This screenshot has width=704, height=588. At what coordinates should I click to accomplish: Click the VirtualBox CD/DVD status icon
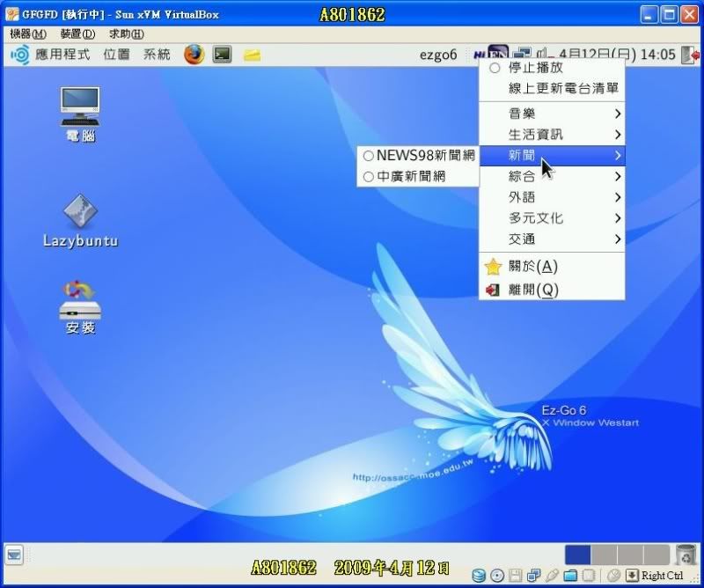[x=497, y=576]
